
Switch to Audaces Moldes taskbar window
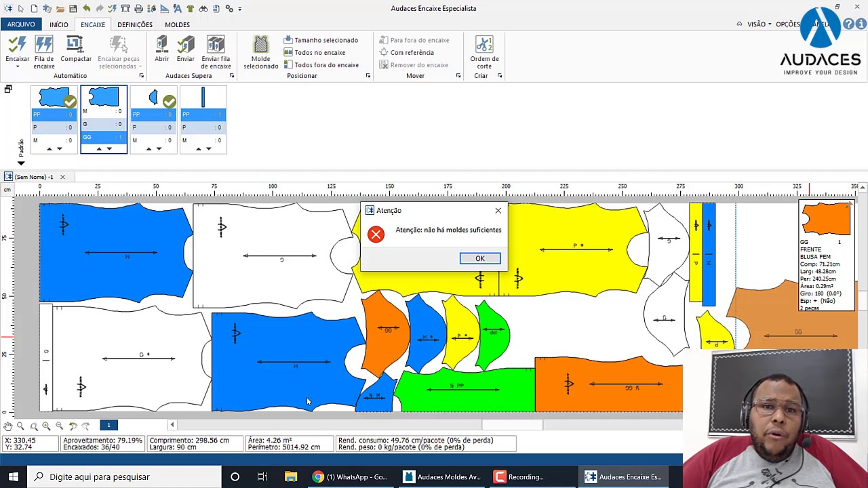[x=442, y=476]
